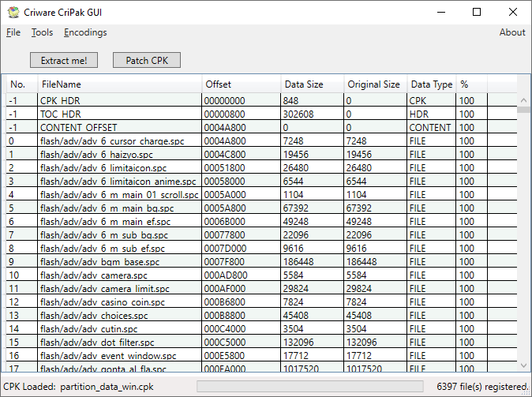532x397 pixels.
Task: Select adv_6_m_main_bg.spc file name
Action: pos(107,208)
